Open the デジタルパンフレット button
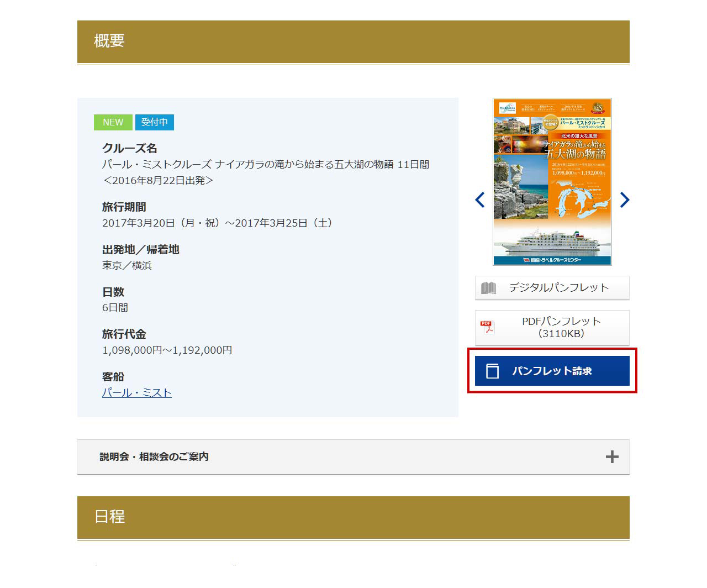 click(552, 288)
